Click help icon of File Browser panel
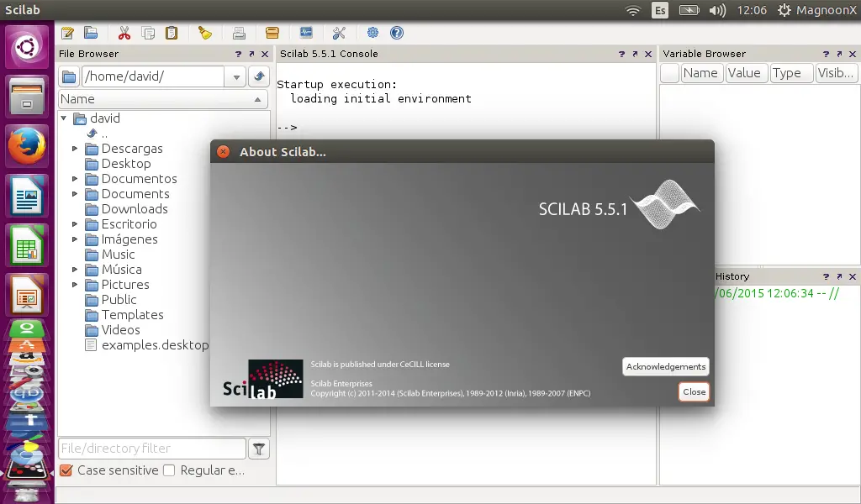Screen dimensions: 861x504 pos(238,54)
